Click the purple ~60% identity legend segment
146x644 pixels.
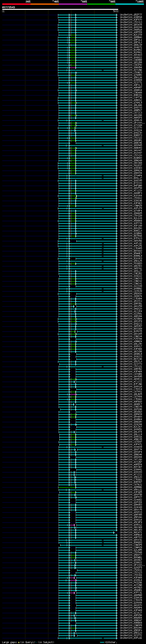pos(73,4)
